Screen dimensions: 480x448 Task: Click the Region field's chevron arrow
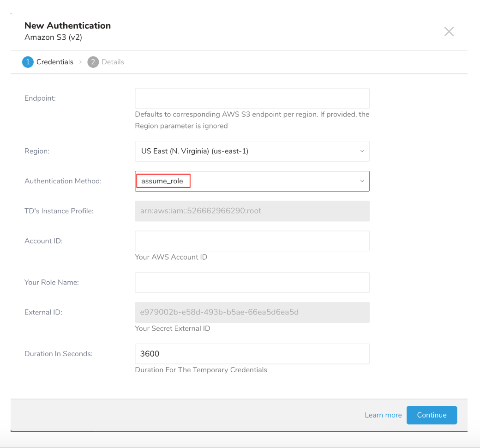[x=362, y=151]
